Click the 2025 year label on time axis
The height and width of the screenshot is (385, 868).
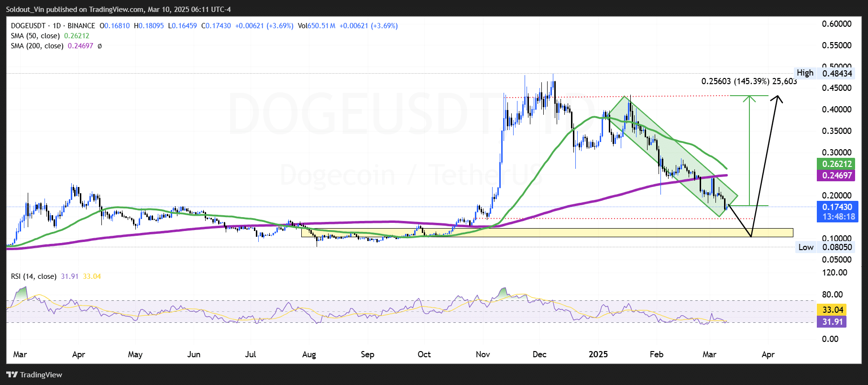pyautogui.click(x=598, y=354)
